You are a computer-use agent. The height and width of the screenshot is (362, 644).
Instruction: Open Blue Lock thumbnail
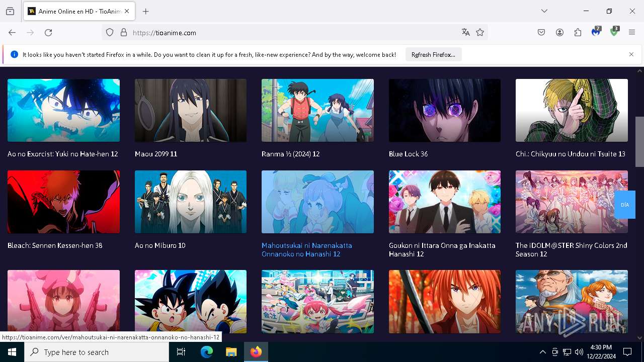pos(445,110)
